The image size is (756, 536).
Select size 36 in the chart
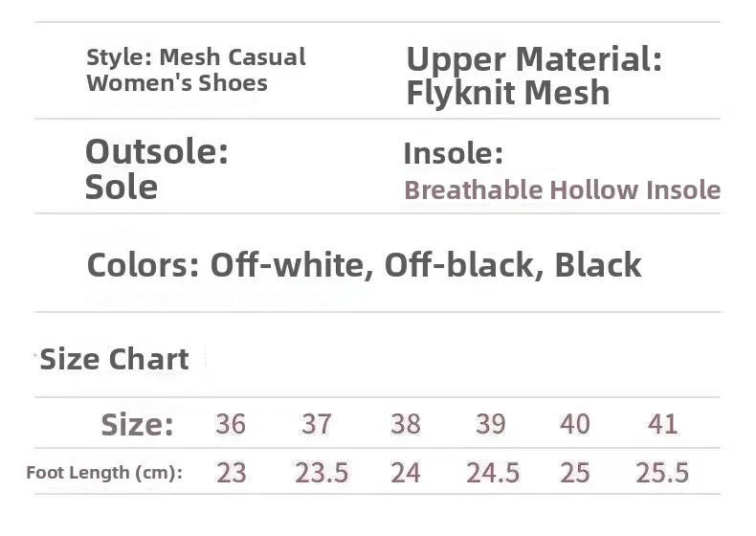(x=231, y=424)
